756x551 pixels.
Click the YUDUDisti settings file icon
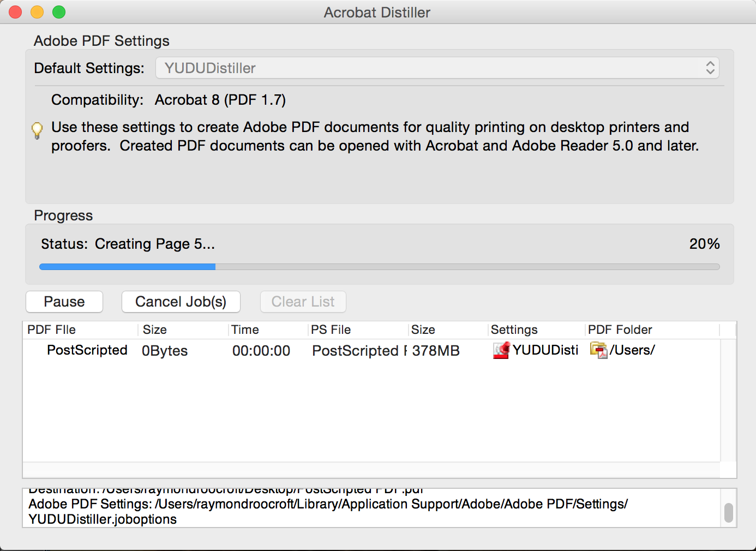pyautogui.click(x=501, y=350)
